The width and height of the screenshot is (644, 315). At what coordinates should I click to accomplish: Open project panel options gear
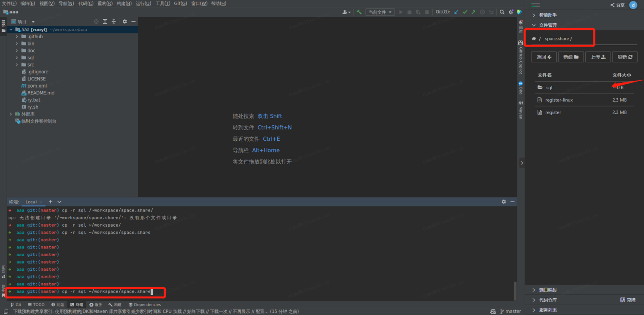(125, 21)
